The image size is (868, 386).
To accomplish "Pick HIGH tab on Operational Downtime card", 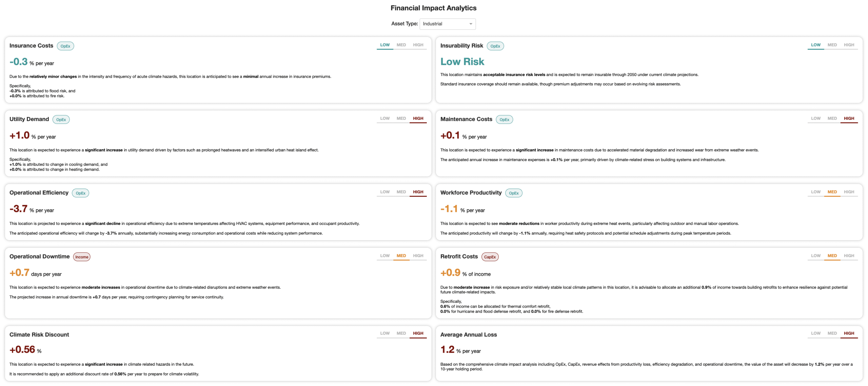I will click(x=418, y=256).
